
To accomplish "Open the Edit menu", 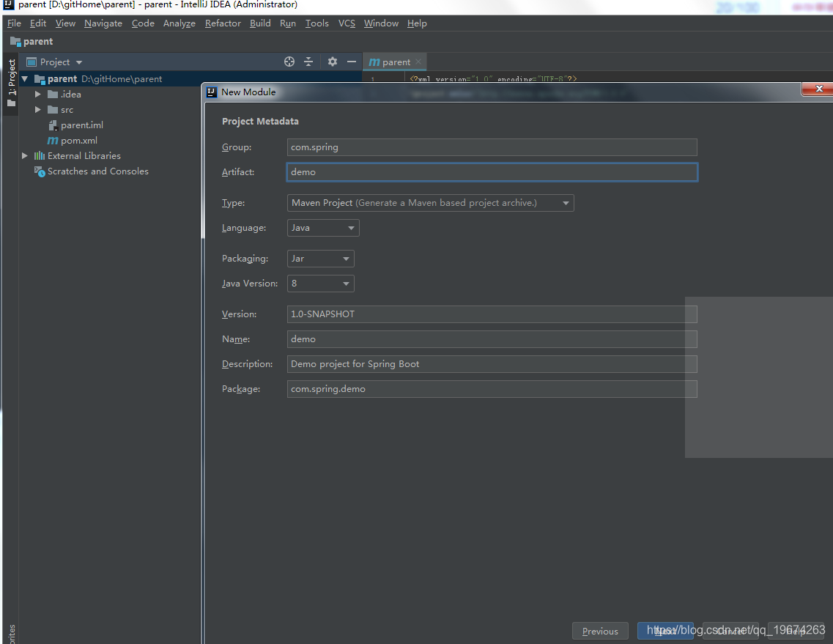I will [37, 23].
